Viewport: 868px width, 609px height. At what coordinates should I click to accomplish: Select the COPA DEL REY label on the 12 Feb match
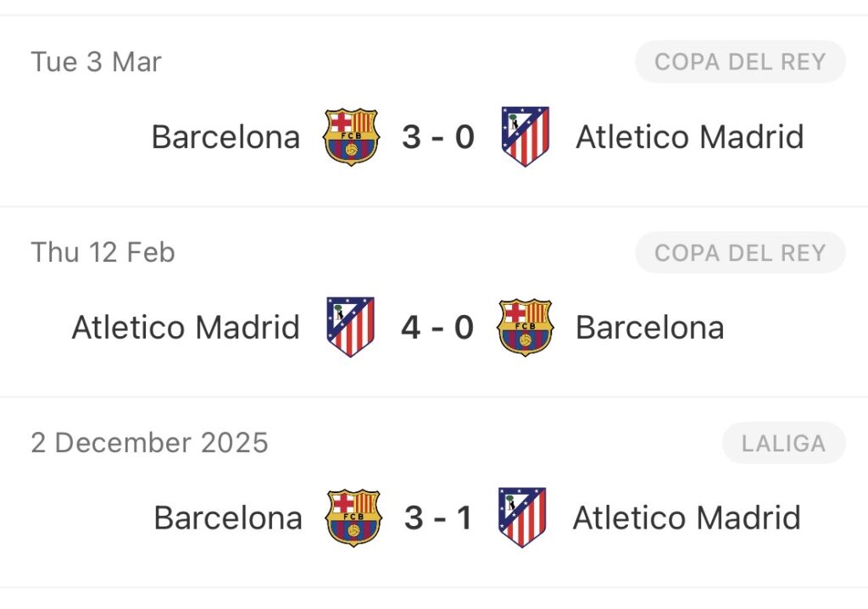pos(740,252)
